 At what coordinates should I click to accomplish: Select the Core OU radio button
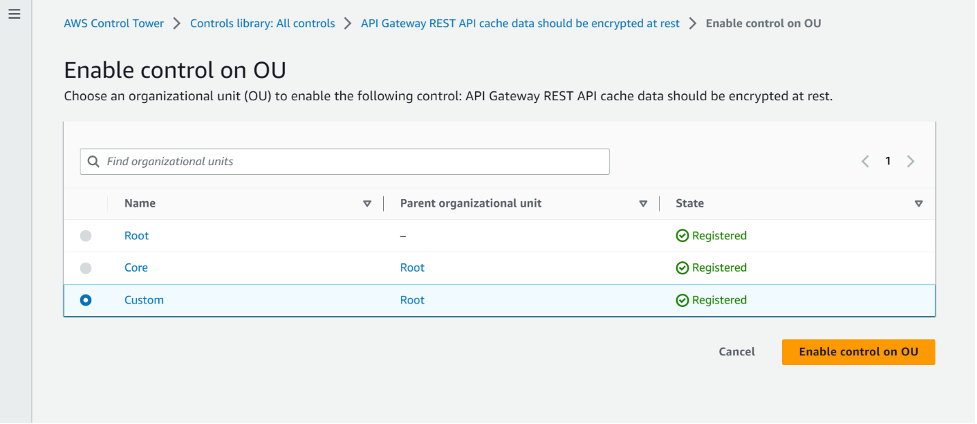[85, 268]
